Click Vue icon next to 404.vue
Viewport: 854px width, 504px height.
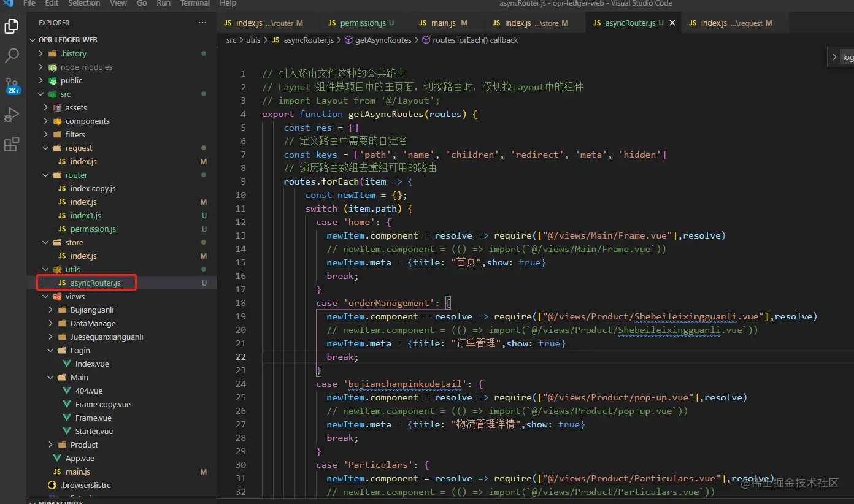pos(67,391)
